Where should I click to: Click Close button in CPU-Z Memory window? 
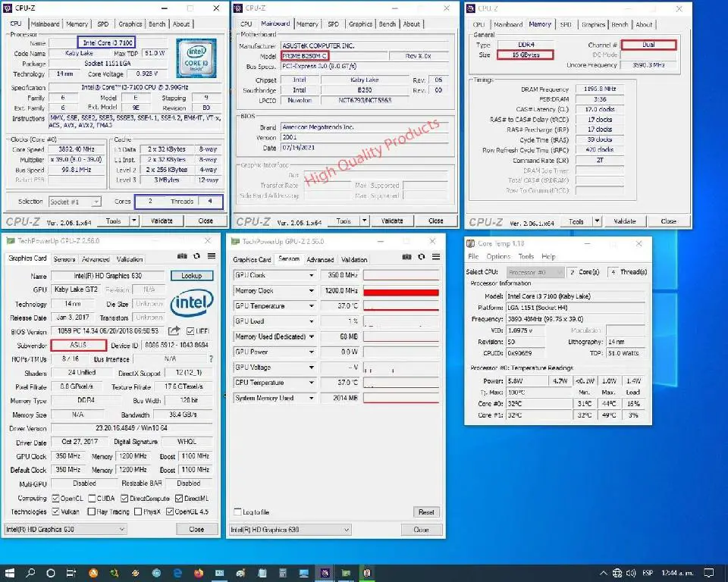pos(668,221)
